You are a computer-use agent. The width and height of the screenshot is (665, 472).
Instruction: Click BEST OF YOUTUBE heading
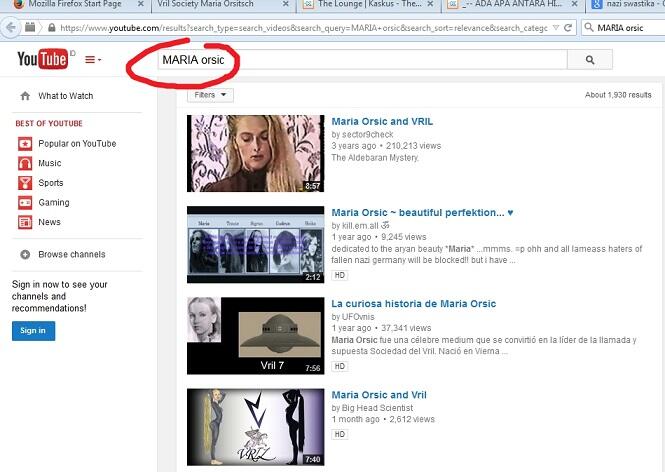pyautogui.click(x=49, y=123)
